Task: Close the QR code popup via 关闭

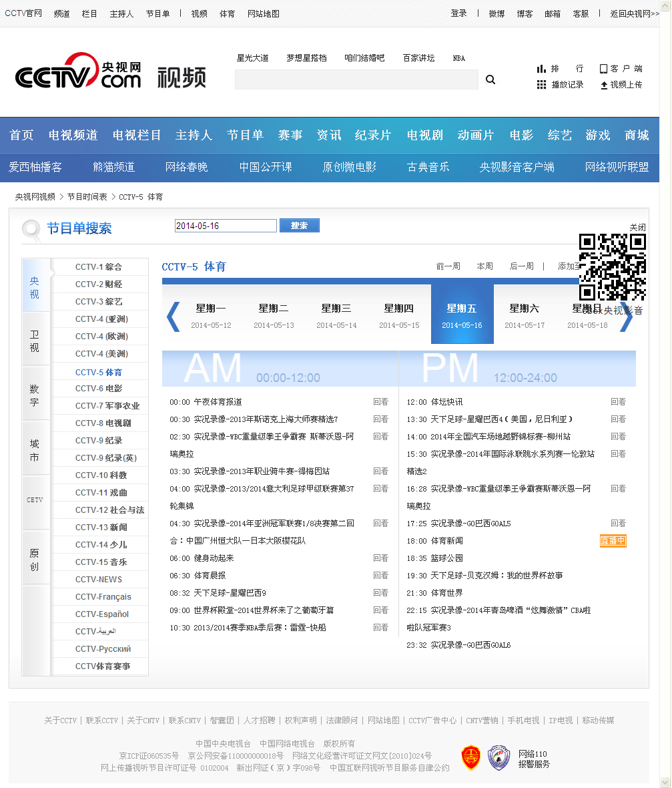Action: coord(638,227)
